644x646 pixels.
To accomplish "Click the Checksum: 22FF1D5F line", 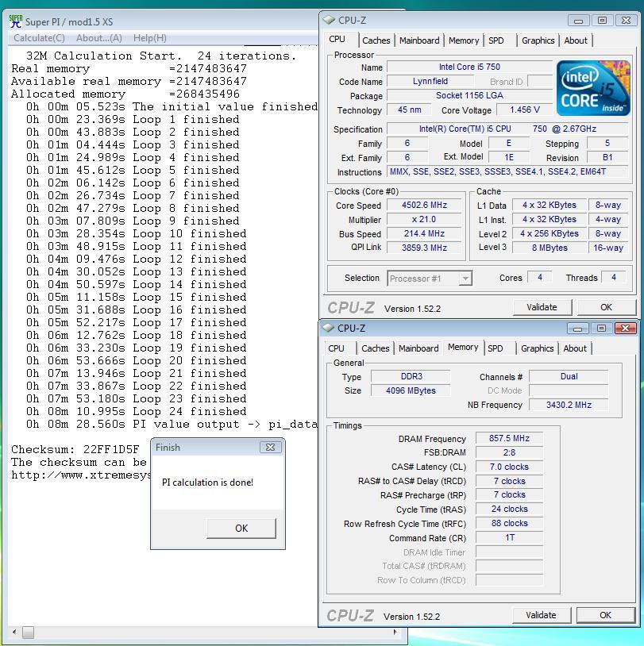I will click(x=75, y=449).
